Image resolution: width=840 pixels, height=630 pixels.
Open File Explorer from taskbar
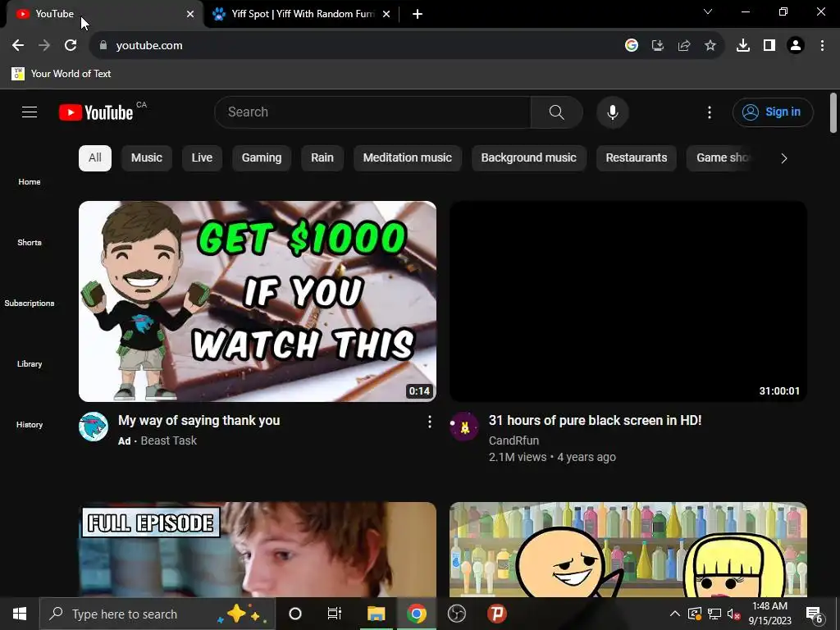pyautogui.click(x=376, y=614)
